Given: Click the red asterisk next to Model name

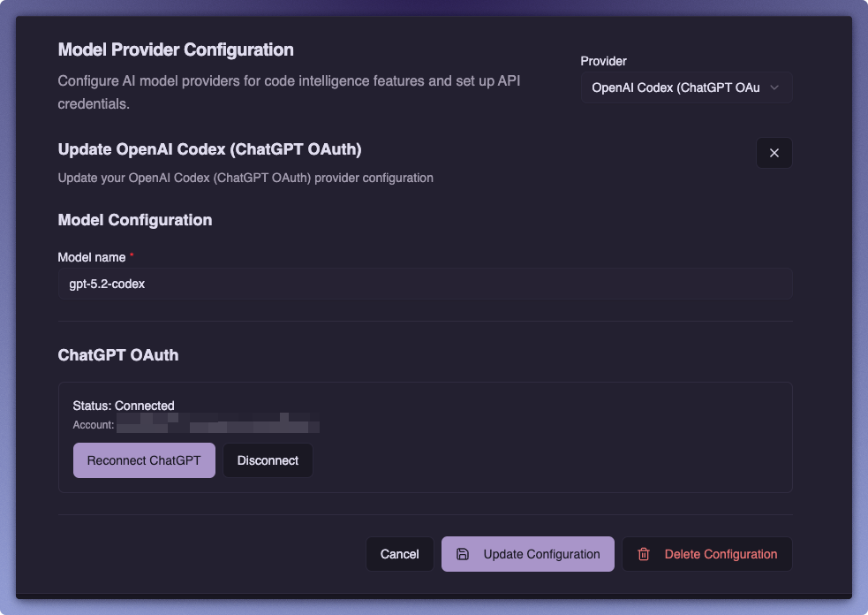Looking at the screenshot, I should pyautogui.click(x=132, y=256).
